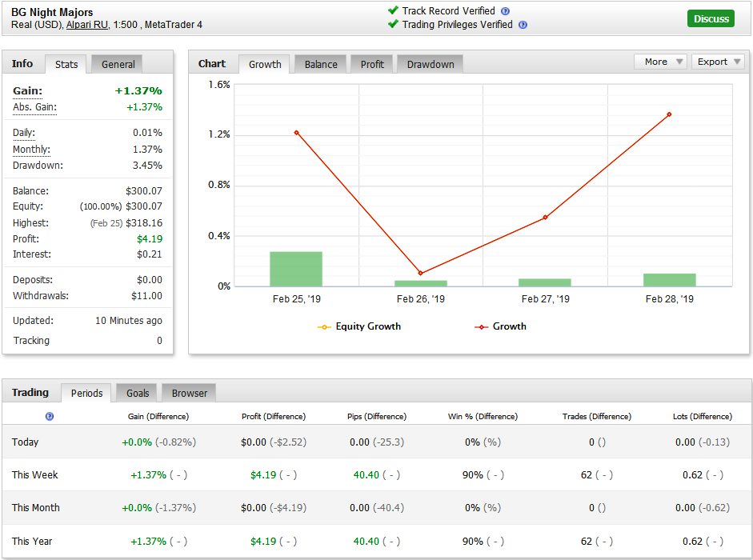Click the Feb 27 green bar
The height and width of the screenshot is (560, 753).
pyautogui.click(x=545, y=283)
